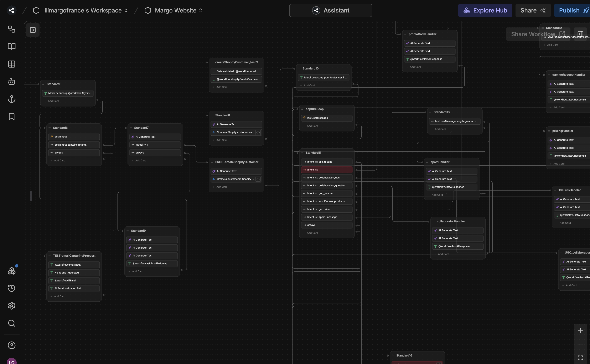Open the tables grid icon

[12, 64]
